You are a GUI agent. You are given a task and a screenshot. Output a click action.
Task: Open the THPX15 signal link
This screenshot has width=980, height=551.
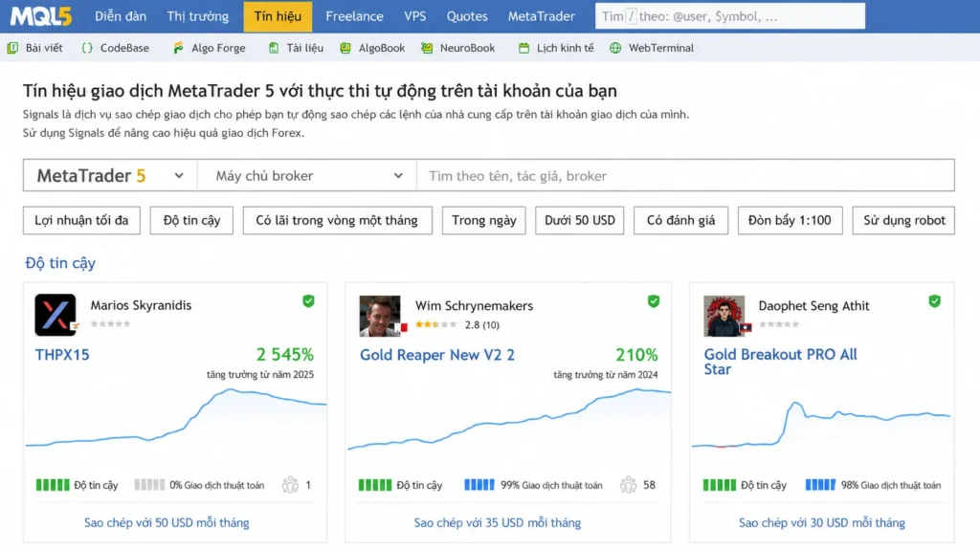coord(62,355)
